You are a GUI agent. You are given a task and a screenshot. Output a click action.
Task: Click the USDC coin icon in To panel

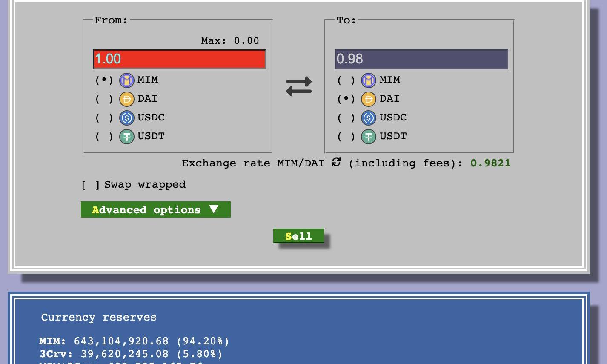coord(369,118)
